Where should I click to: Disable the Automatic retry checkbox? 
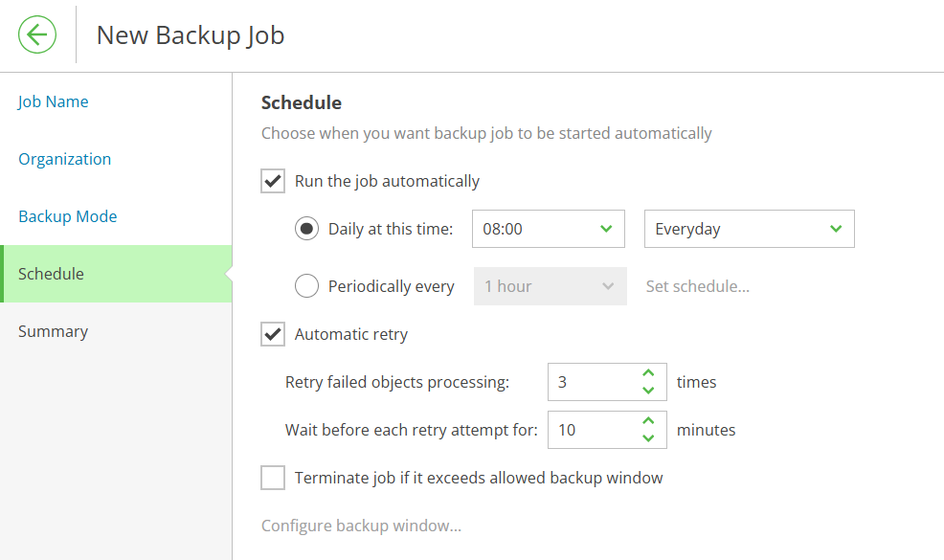coord(273,333)
